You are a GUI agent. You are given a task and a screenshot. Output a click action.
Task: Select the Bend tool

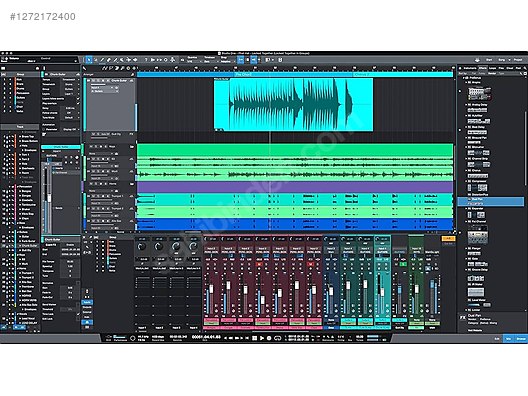[x=128, y=60]
